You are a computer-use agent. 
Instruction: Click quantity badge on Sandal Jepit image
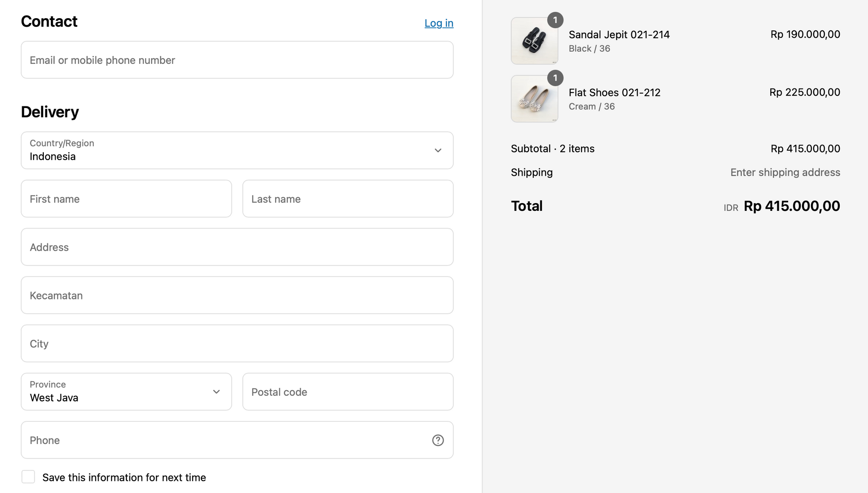(555, 20)
